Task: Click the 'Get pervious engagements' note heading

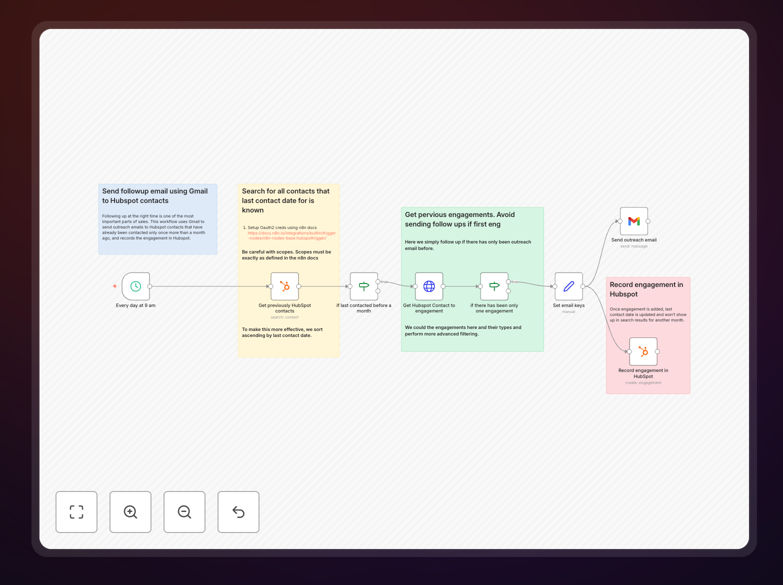Action: [x=459, y=219]
